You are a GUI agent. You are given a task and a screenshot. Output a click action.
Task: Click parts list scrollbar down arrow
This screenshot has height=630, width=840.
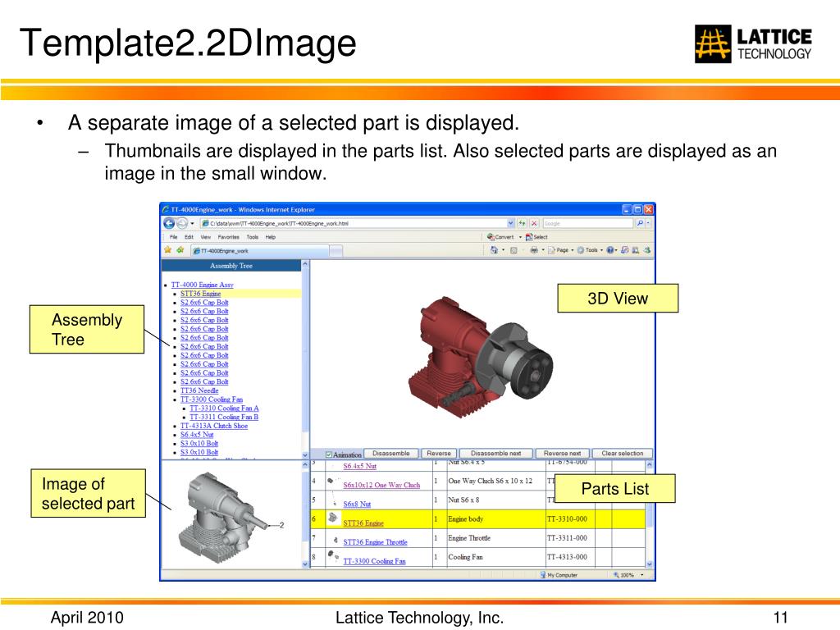click(650, 564)
